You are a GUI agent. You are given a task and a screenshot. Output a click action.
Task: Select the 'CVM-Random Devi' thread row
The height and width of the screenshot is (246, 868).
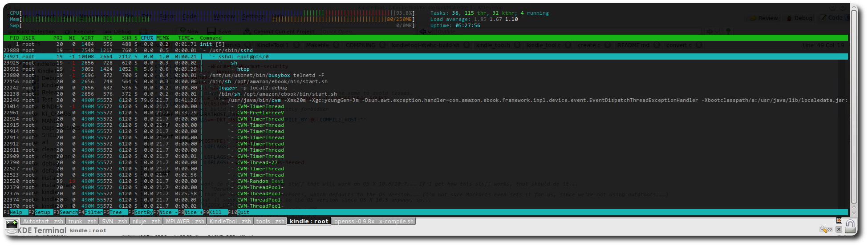[x=426, y=181]
